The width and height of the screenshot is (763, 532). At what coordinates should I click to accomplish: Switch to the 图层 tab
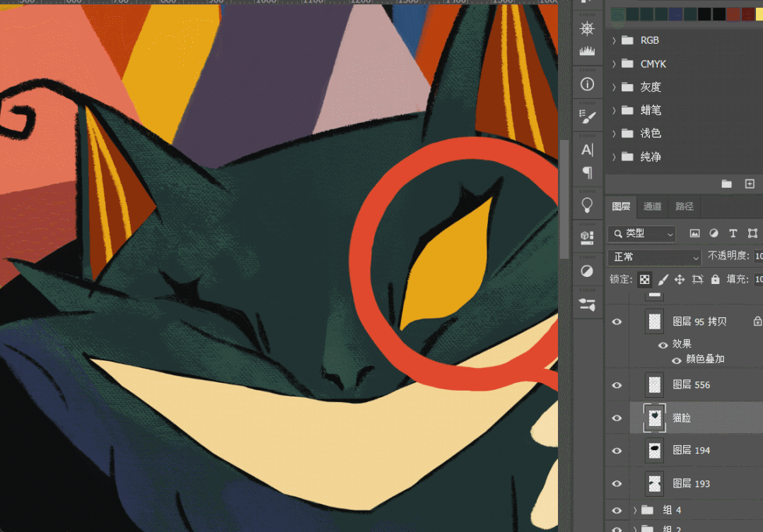click(621, 207)
